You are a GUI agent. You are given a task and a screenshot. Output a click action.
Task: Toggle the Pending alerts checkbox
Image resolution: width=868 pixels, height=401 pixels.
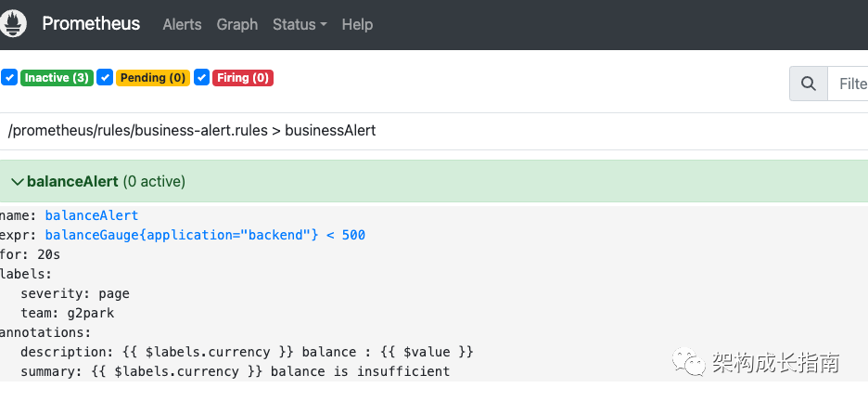[105, 78]
